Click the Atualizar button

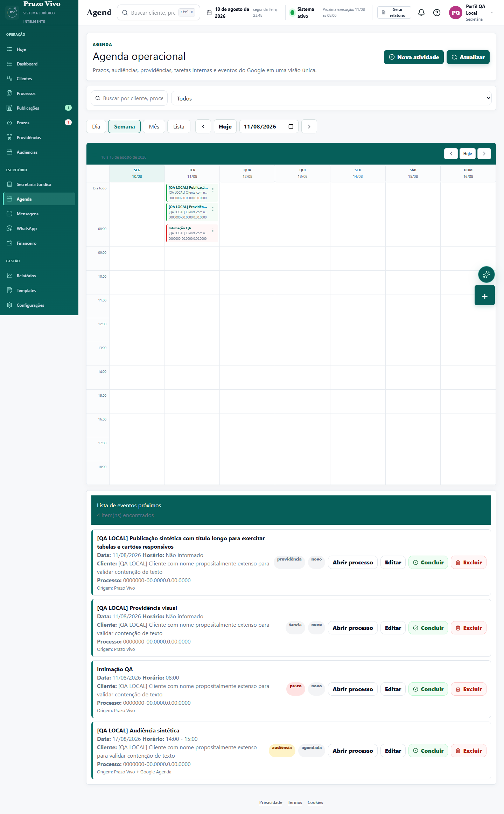[x=468, y=57]
